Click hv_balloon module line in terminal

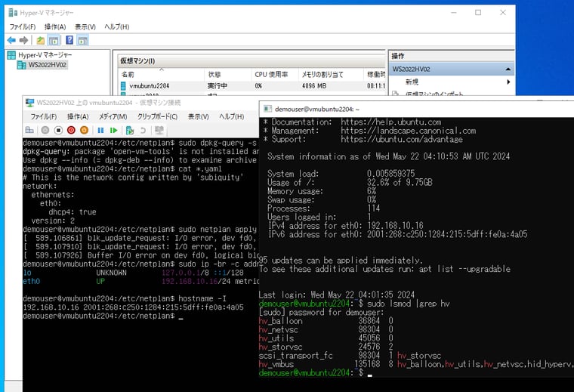pos(326,321)
